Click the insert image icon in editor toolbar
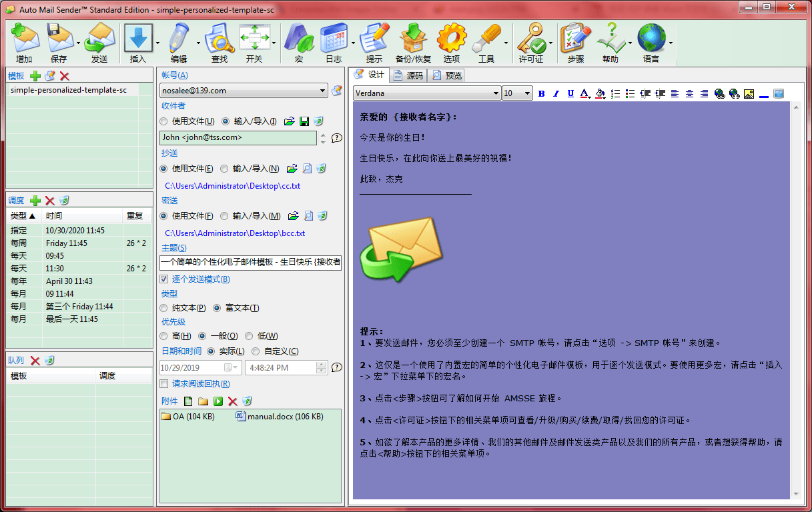The width and height of the screenshot is (812, 512). (x=749, y=94)
